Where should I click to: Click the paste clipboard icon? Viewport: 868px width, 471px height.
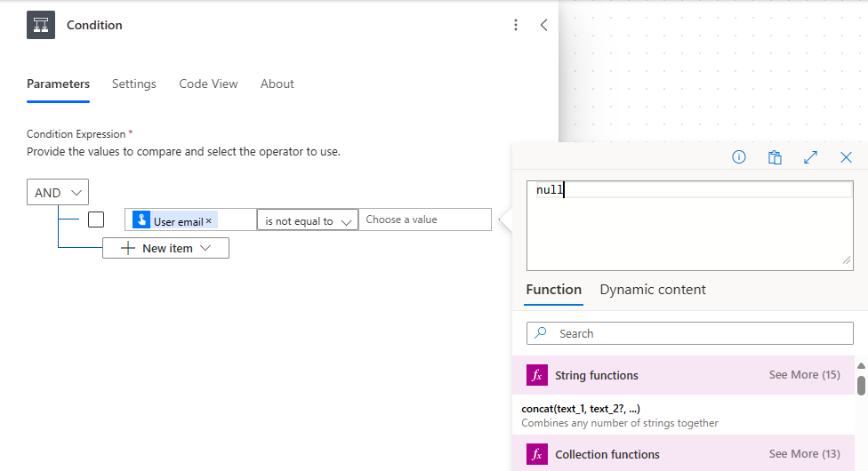click(x=775, y=157)
